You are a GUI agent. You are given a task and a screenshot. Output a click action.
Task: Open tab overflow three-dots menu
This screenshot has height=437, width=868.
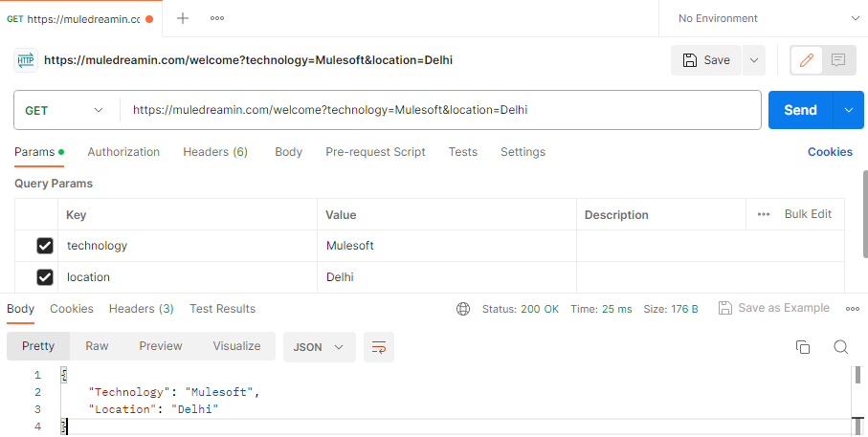(x=217, y=18)
